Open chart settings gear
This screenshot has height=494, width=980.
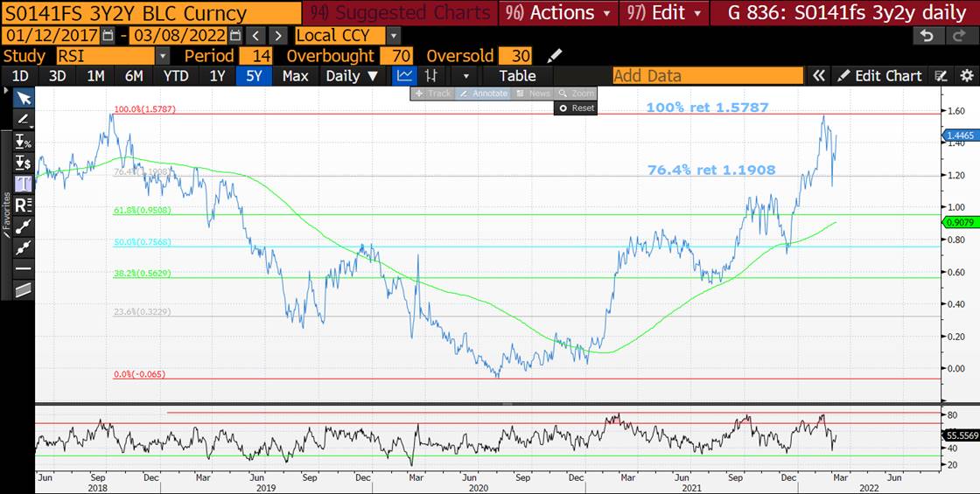point(966,76)
